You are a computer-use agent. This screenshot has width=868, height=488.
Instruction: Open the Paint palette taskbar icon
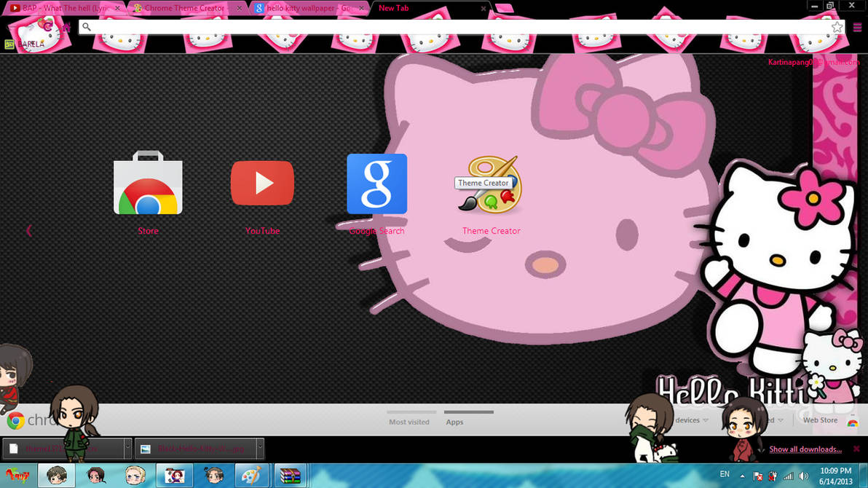(251, 476)
